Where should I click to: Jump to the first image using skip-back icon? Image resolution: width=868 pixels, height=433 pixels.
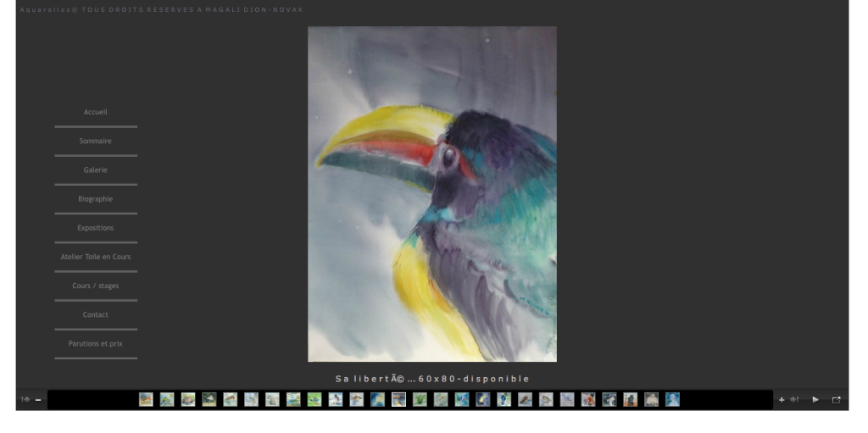pos(25,399)
